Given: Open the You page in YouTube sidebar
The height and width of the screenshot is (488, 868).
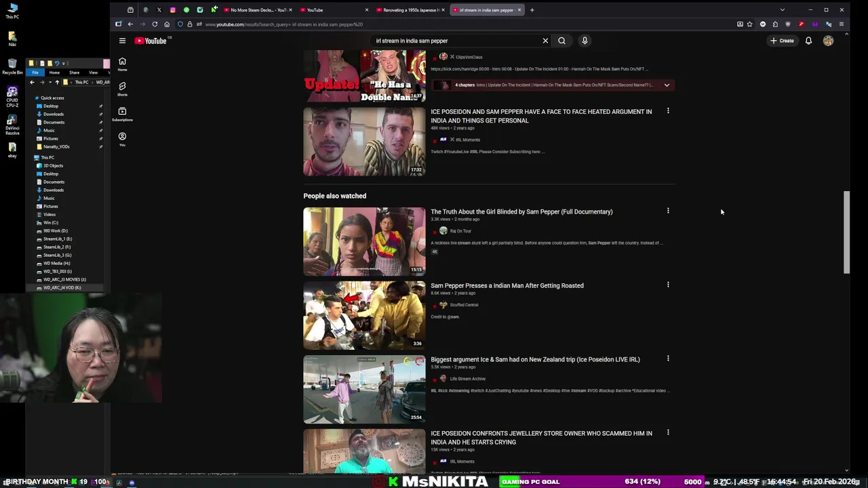Looking at the screenshot, I should coord(122,139).
